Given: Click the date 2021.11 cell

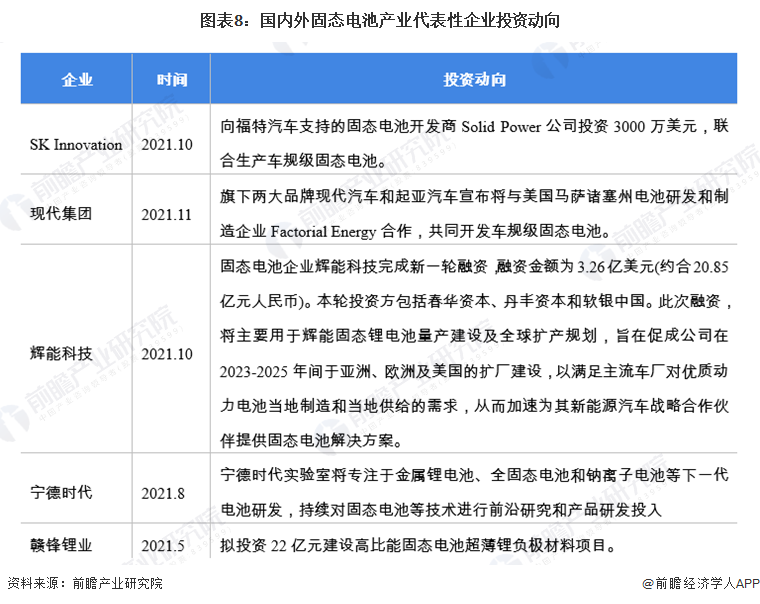Looking at the screenshot, I should click(x=166, y=215).
